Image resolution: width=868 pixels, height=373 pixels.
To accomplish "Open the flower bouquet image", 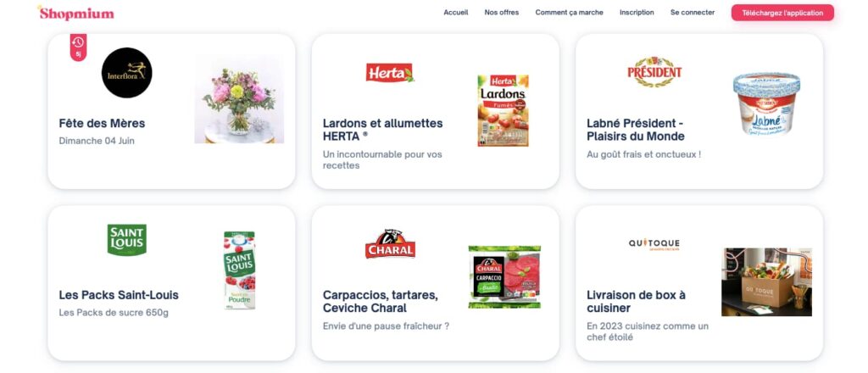I will coord(239,99).
